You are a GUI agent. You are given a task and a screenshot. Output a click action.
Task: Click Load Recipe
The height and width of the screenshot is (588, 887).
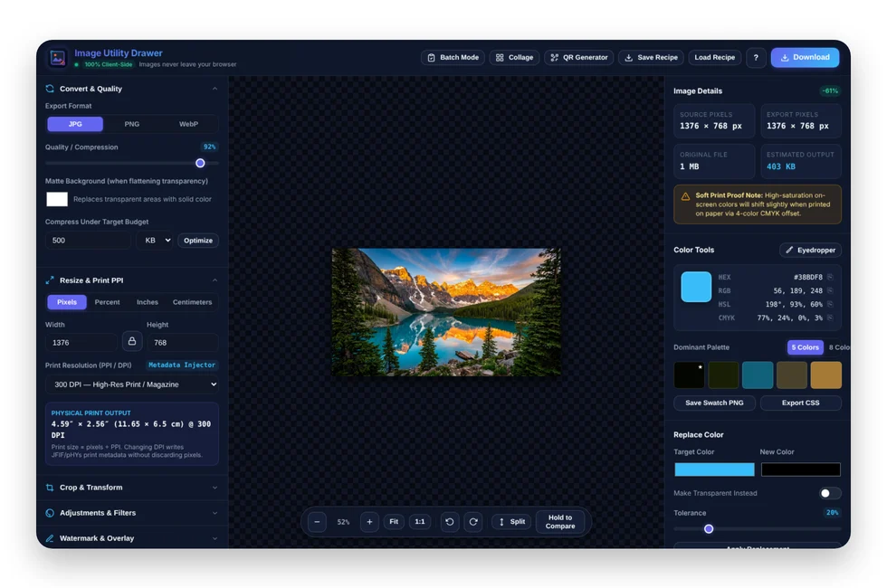(x=714, y=58)
